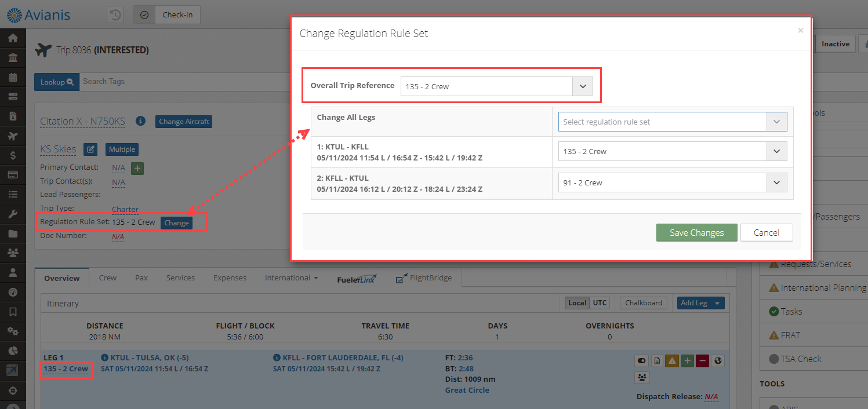The height and width of the screenshot is (409, 868).
Task: Open the airplane icon in left sidebar
Action: (x=13, y=136)
